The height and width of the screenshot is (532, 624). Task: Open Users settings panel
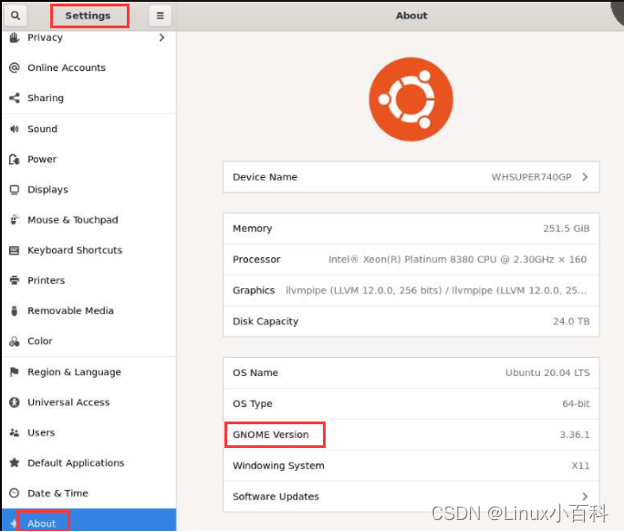pyautogui.click(x=89, y=433)
